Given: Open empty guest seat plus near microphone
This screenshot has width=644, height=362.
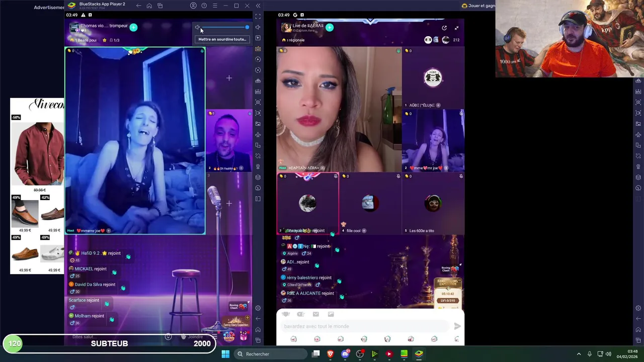Looking at the screenshot, I should pyautogui.click(x=229, y=203).
